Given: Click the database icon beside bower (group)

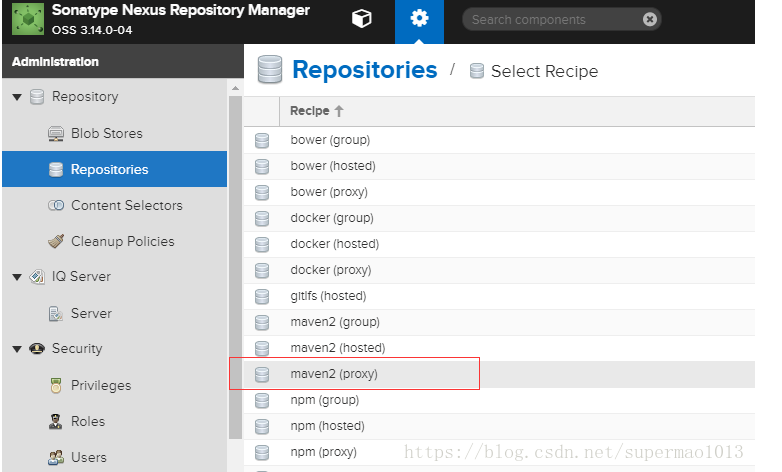Looking at the screenshot, I should 262,140.
